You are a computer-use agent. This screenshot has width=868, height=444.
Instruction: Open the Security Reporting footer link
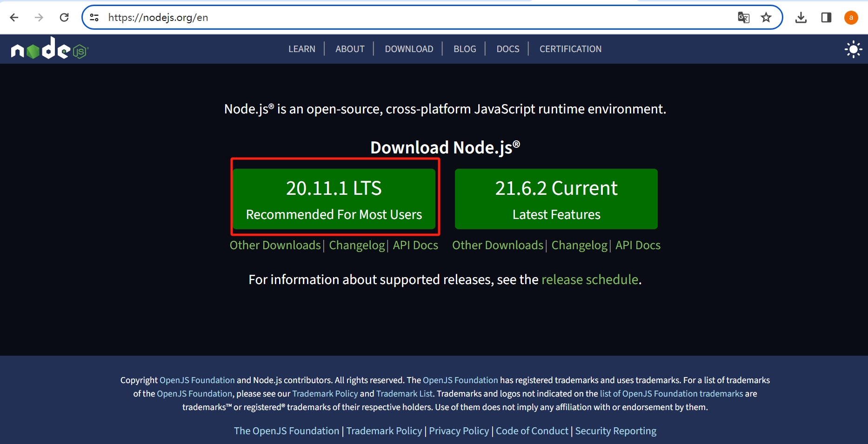pyautogui.click(x=616, y=431)
